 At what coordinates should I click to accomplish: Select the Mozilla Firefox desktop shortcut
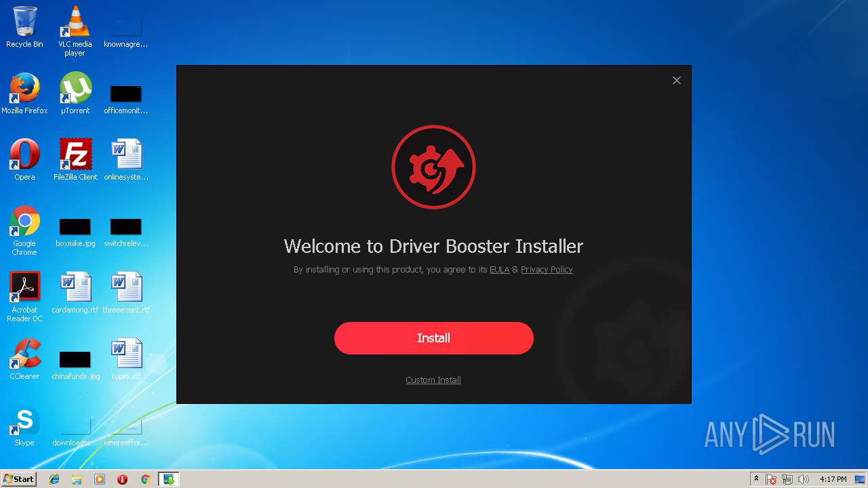[x=24, y=94]
